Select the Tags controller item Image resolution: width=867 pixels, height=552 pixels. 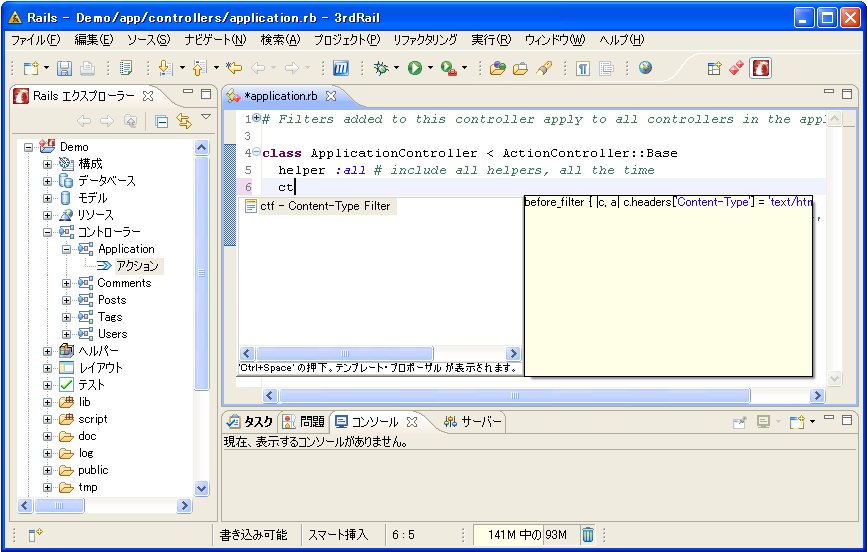tap(110, 317)
